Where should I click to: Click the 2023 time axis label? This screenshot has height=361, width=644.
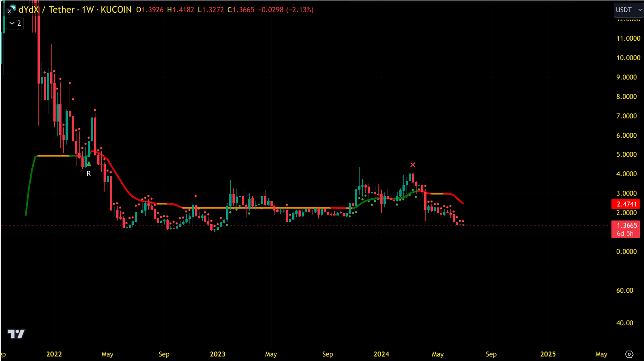(218, 354)
